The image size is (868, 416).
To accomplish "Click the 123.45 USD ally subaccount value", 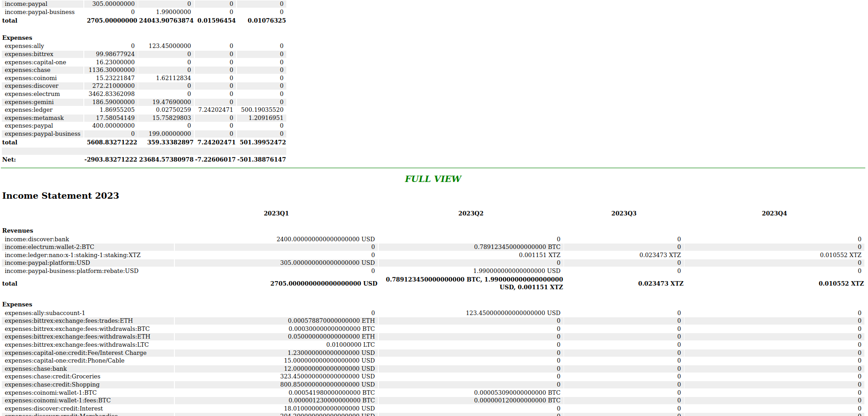I will tap(513, 313).
